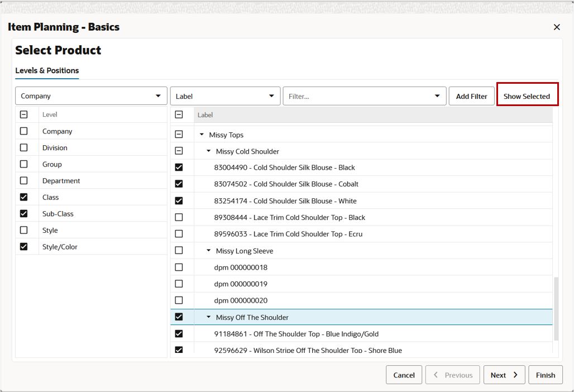Click the Next button
Viewport: 574px width, 392px height.
[x=503, y=375]
